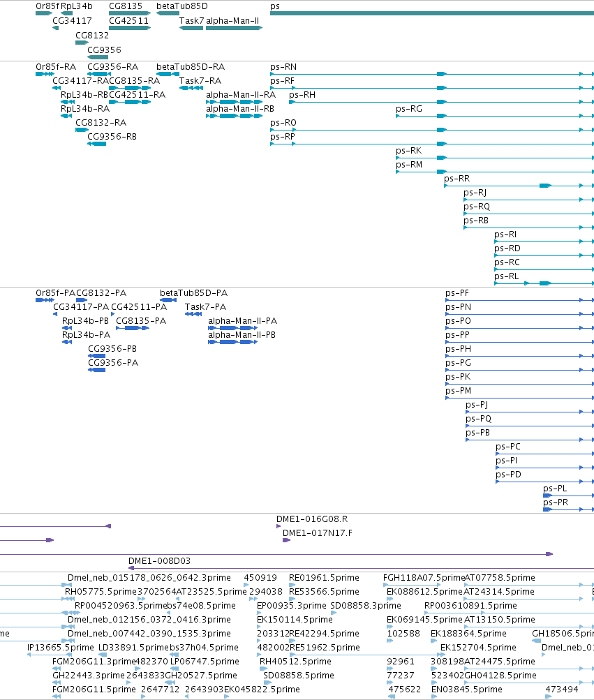Select the RpL34b gene label
594x700 pixels.
click(76, 6)
